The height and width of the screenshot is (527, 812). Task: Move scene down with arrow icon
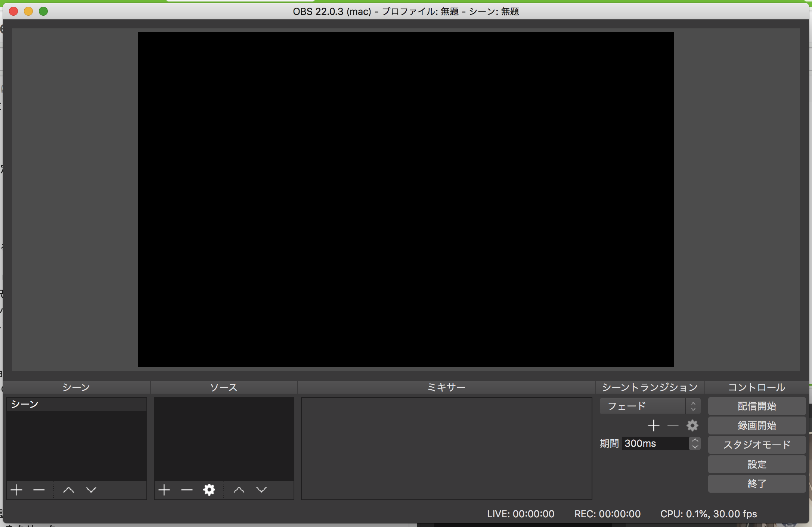click(91, 490)
